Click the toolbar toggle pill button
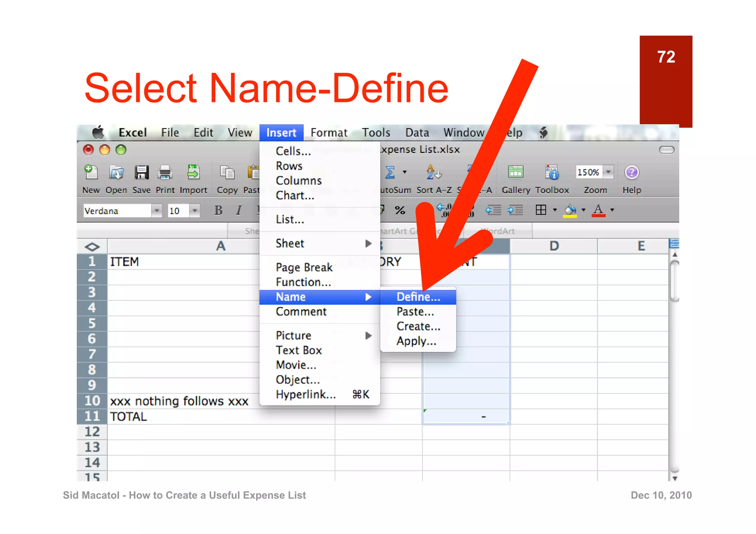Screen dimensions: 756x534 point(667,150)
